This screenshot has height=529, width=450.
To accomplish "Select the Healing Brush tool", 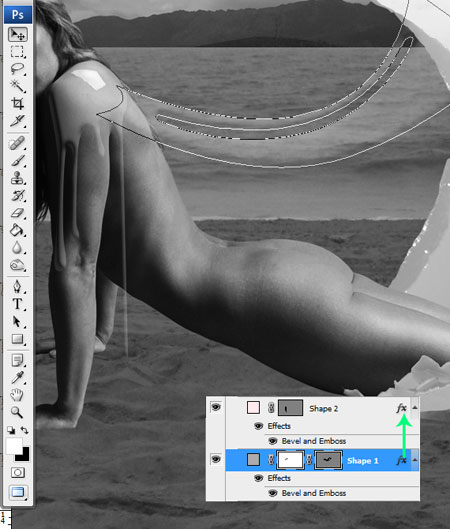I will [18, 143].
